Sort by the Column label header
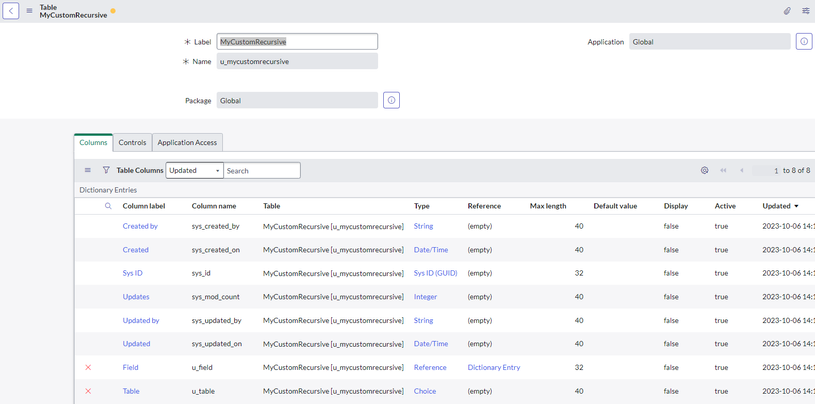Viewport: 815px width, 404px height. point(144,206)
